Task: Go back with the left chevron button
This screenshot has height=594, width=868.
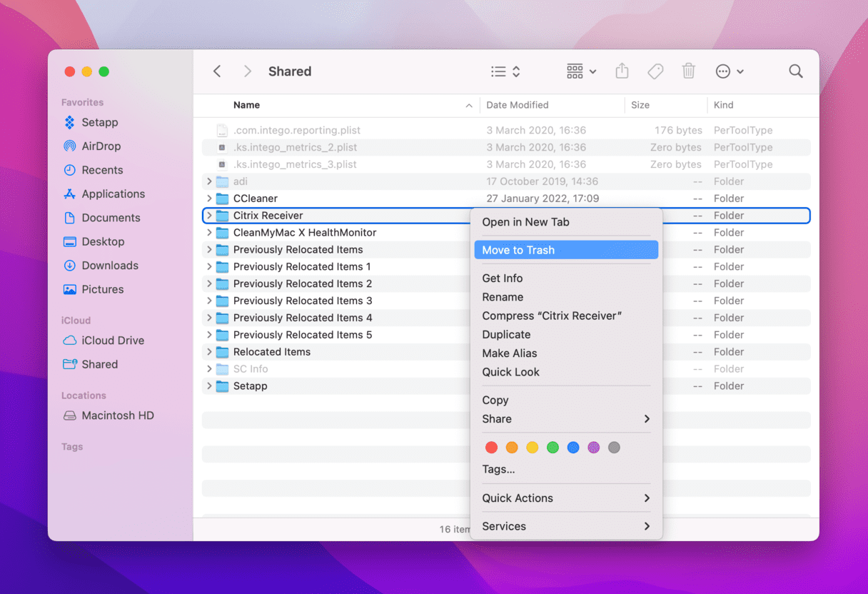Action: (217, 71)
